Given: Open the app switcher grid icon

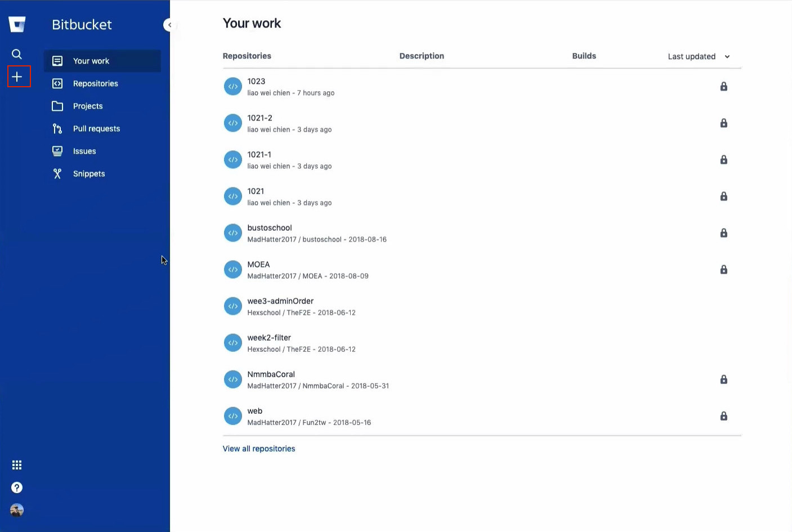Looking at the screenshot, I should pos(17,465).
